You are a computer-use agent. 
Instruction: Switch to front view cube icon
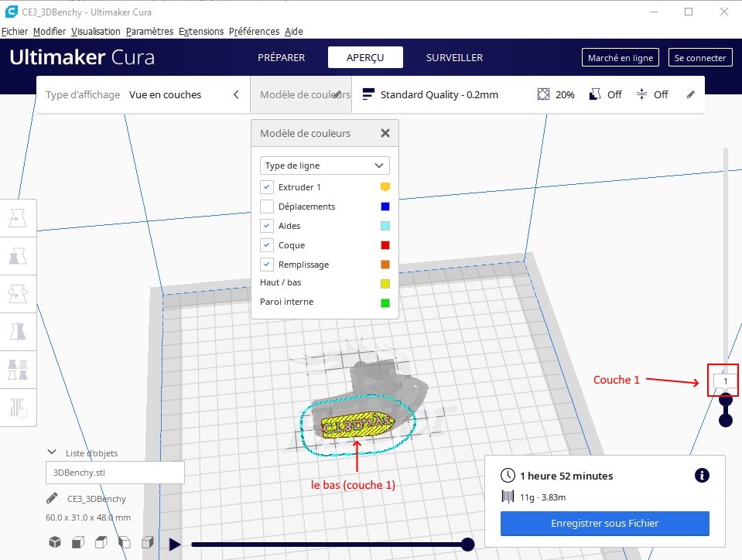coord(78,542)
